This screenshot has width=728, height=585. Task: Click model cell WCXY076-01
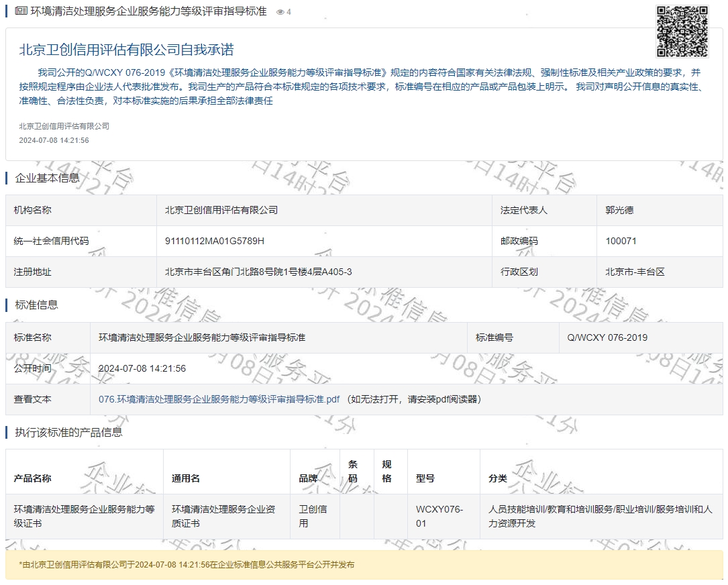tap(444, 517)
